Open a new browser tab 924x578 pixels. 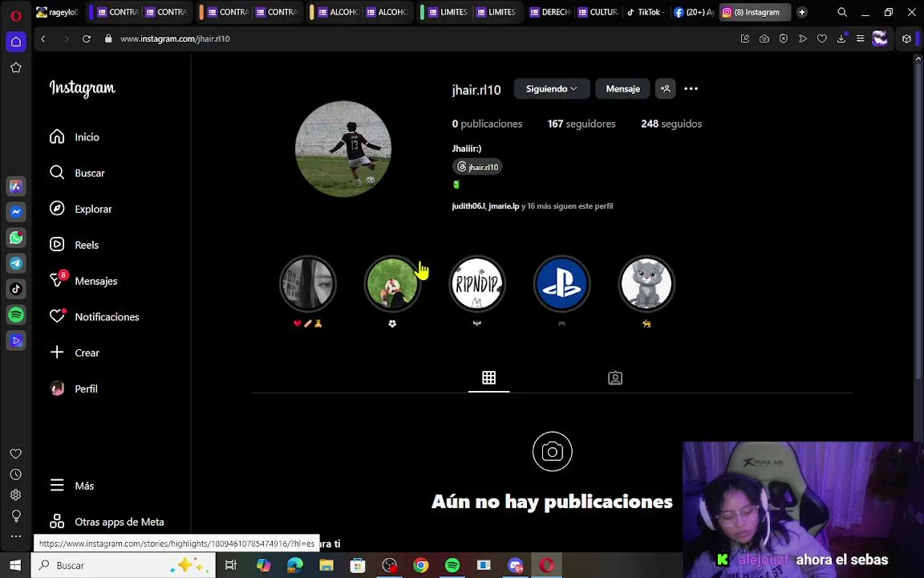click(x=801, y=12)
